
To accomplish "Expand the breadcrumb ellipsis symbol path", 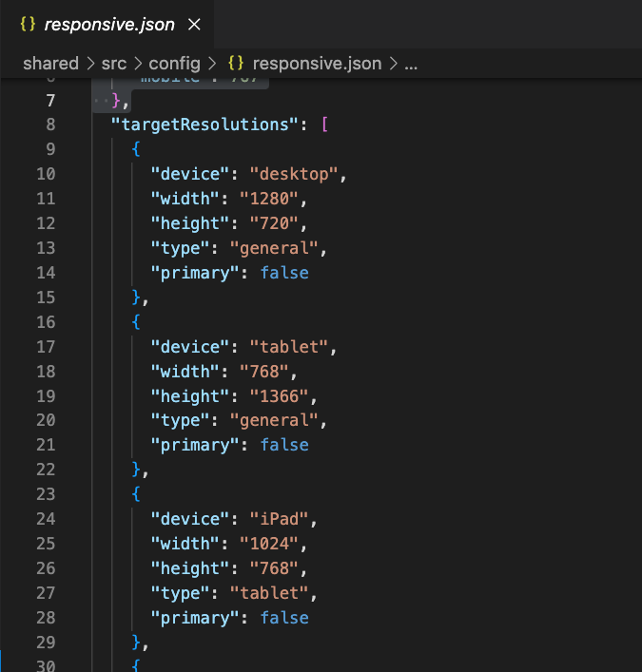I will pos(411,64).
